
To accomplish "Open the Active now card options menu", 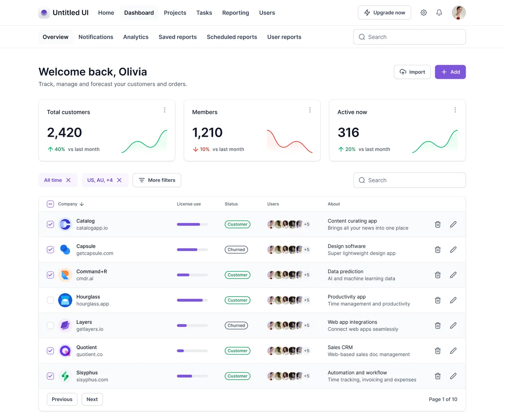I will (455, 110).
